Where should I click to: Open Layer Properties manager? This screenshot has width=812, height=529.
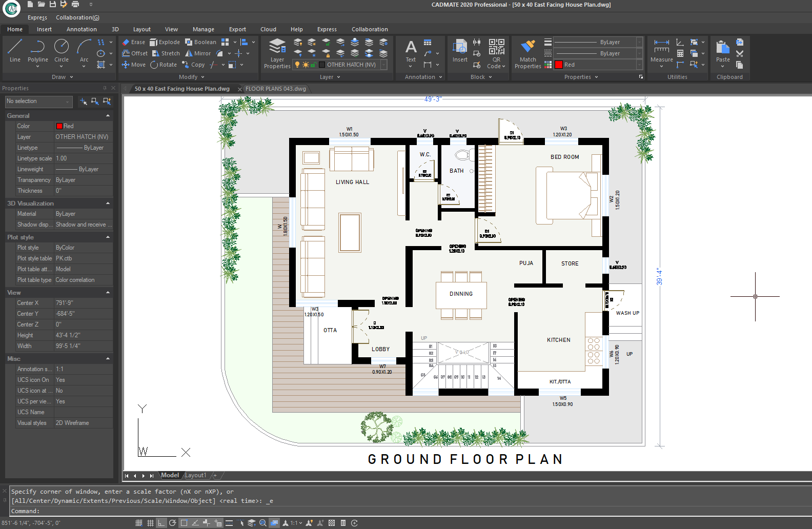pyautogui.click(x=277, y=53)
